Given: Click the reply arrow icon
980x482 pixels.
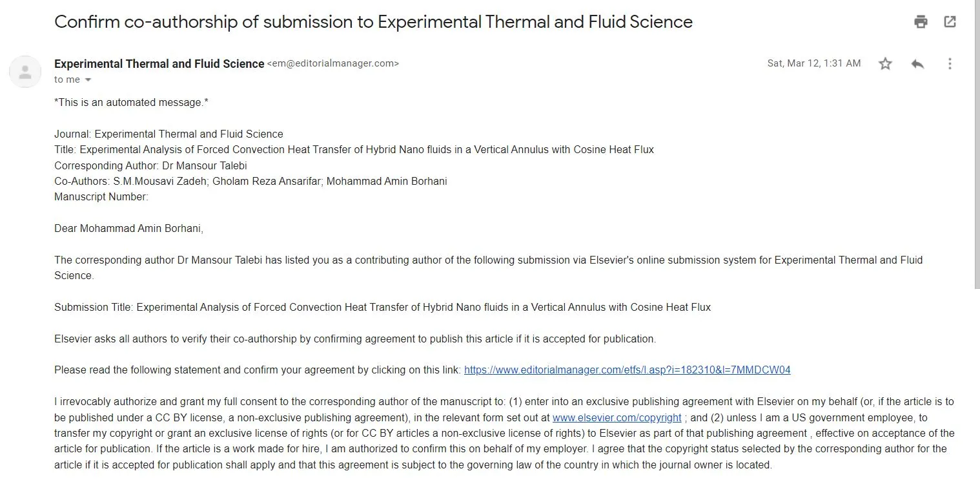Looking at the screenshot, I should pyautogui.click(x=917, y=63).
